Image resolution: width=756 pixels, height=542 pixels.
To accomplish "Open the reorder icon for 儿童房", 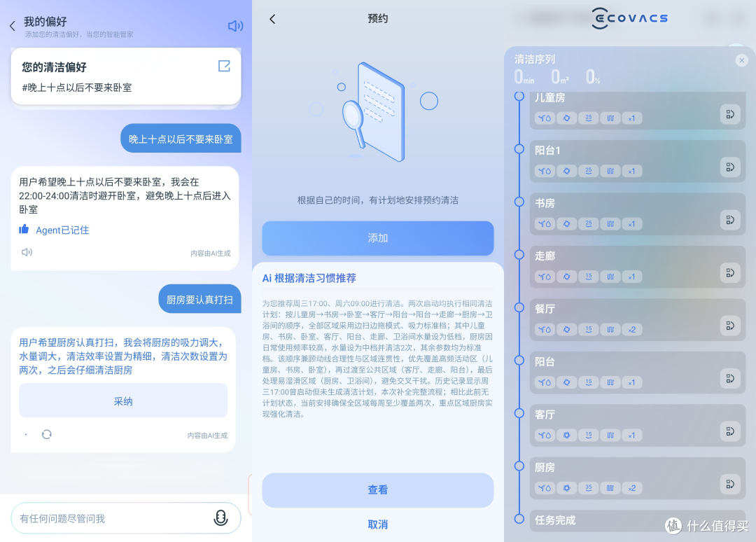I will [x=730, y=114].
